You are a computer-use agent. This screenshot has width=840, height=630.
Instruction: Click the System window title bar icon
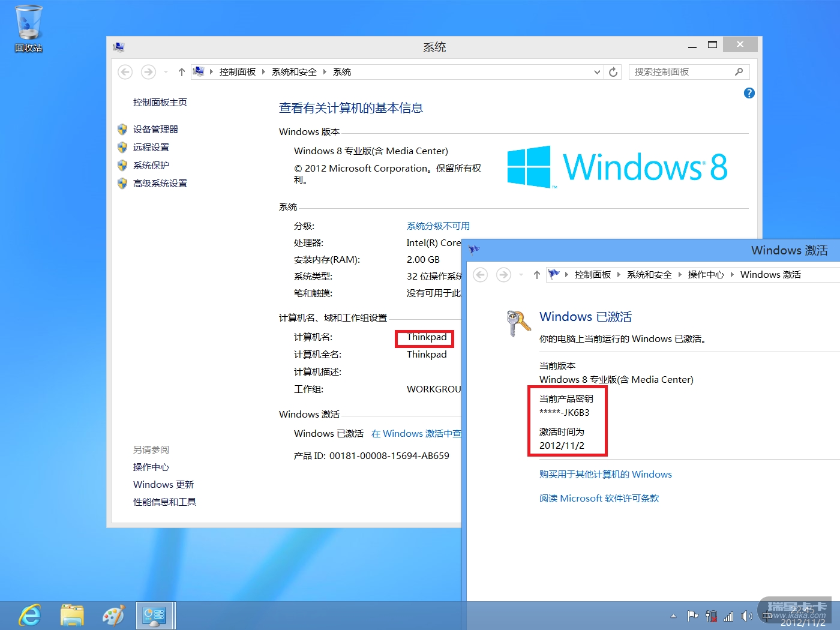click(119, 47)
